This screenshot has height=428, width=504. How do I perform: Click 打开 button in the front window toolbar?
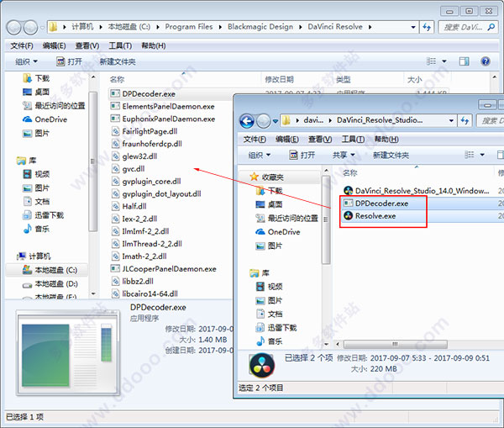302,156
